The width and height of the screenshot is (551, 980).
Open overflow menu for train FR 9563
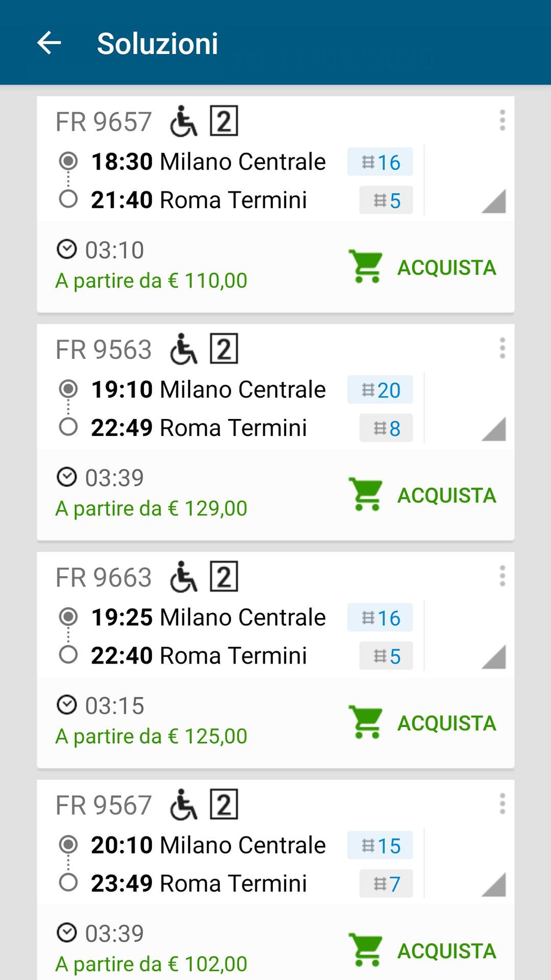(502, 349)
